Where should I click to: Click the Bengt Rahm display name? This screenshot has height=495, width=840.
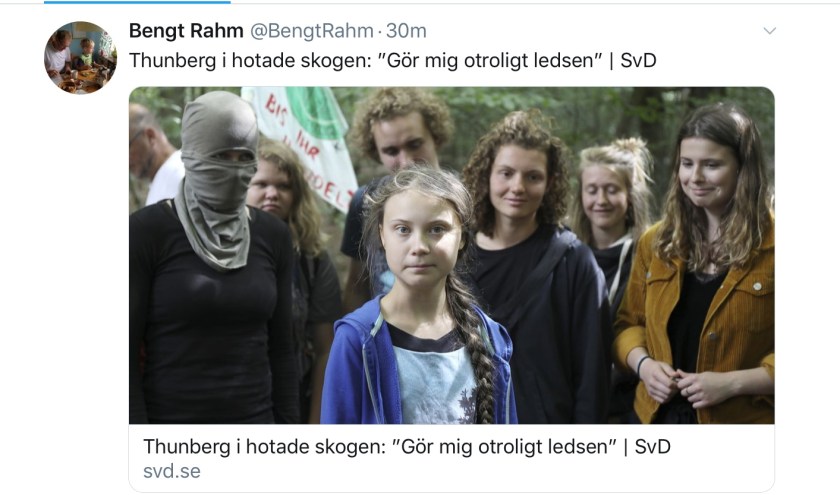point(186,31)
